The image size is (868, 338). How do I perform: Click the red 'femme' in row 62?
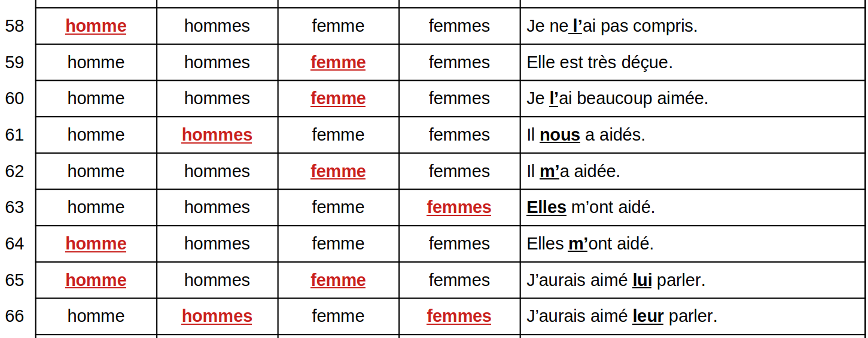pos(338,172)
